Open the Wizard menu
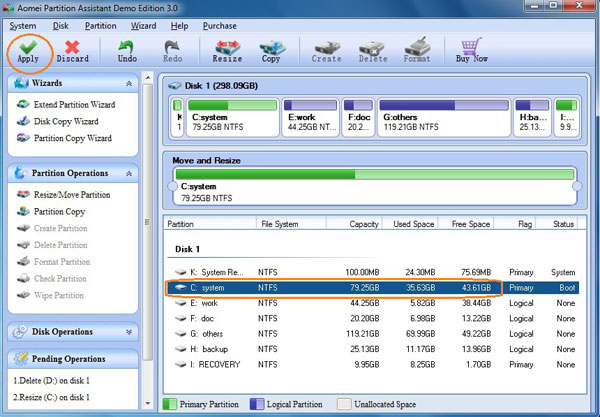The image size is (600, 417). click(143, 25)
